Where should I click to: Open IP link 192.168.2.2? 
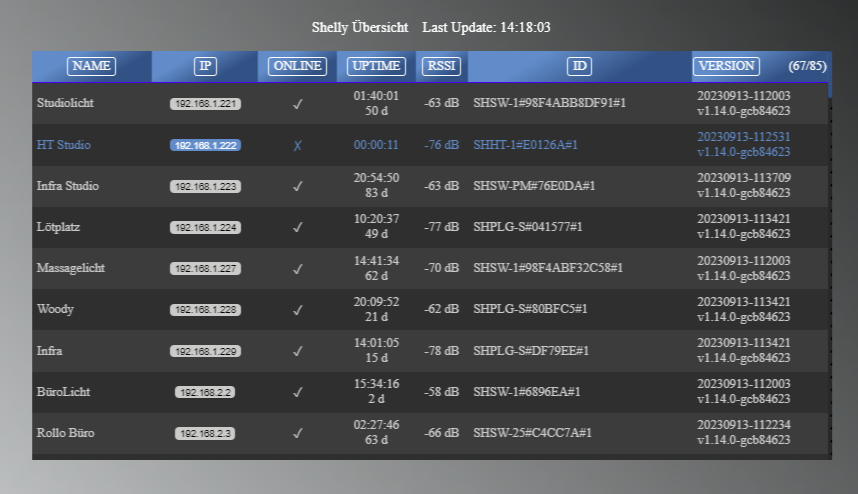point(205,392)
